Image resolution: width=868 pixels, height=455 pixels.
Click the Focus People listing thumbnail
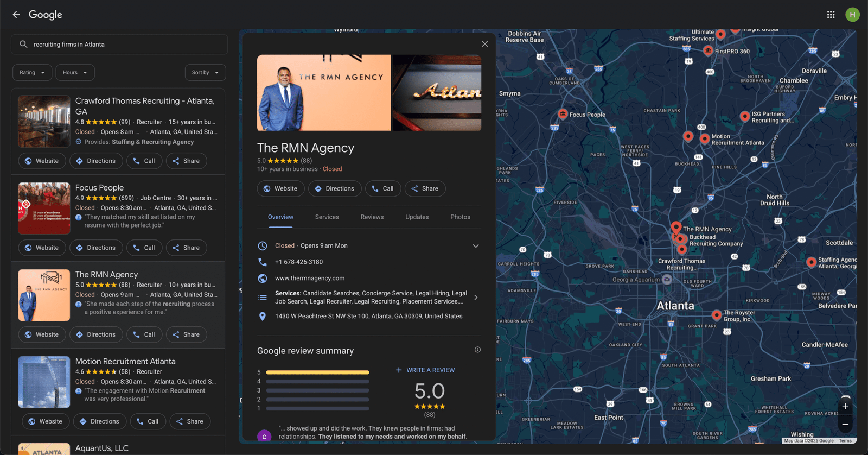click(x=44, y=208)
